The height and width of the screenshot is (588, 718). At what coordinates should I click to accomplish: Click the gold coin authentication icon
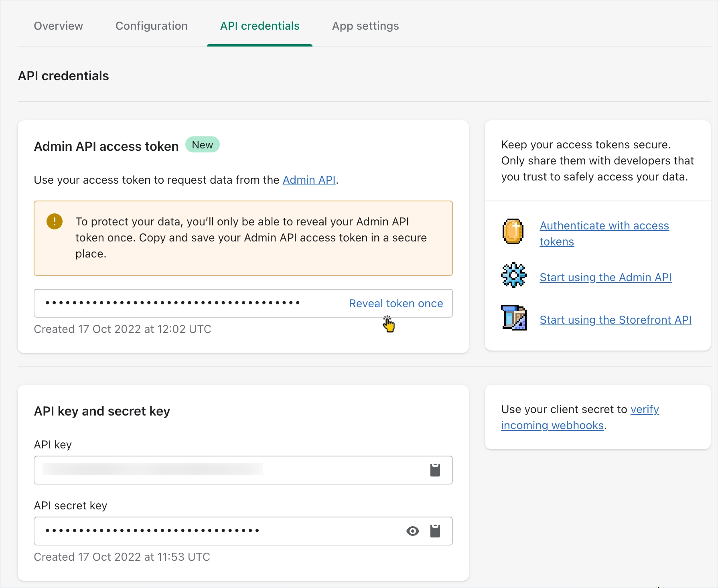click(513, 231)
